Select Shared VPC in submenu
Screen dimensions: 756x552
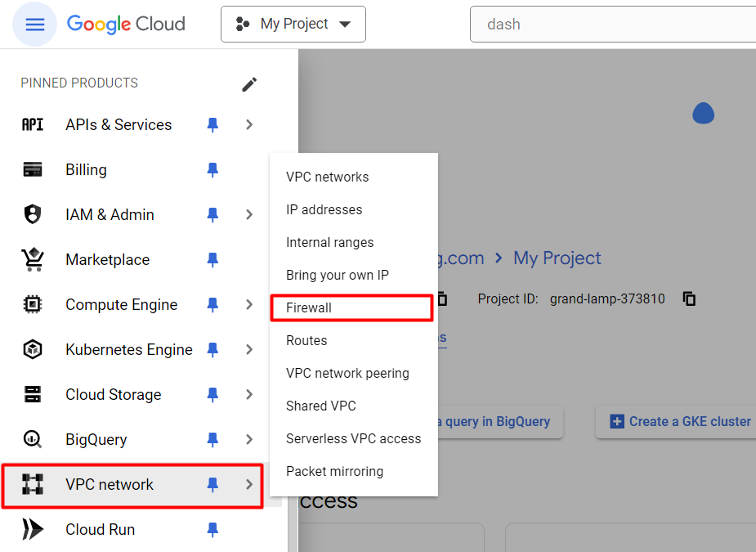pos(353,406)
